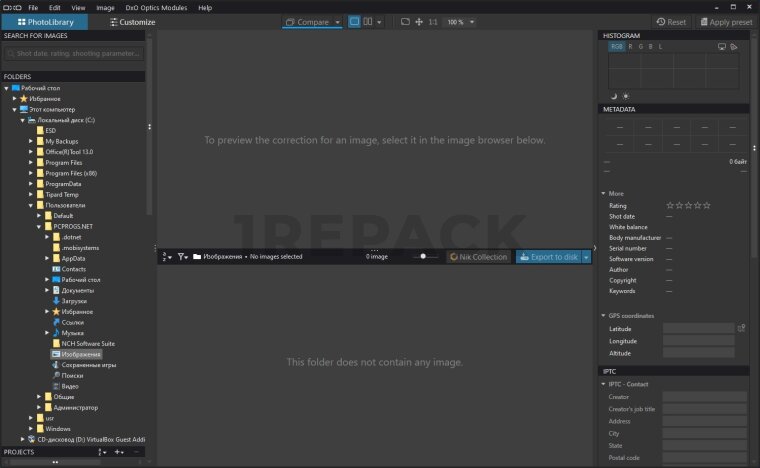
Task: Open the DxO Optics Modules menu
Action: coord(154,7)
